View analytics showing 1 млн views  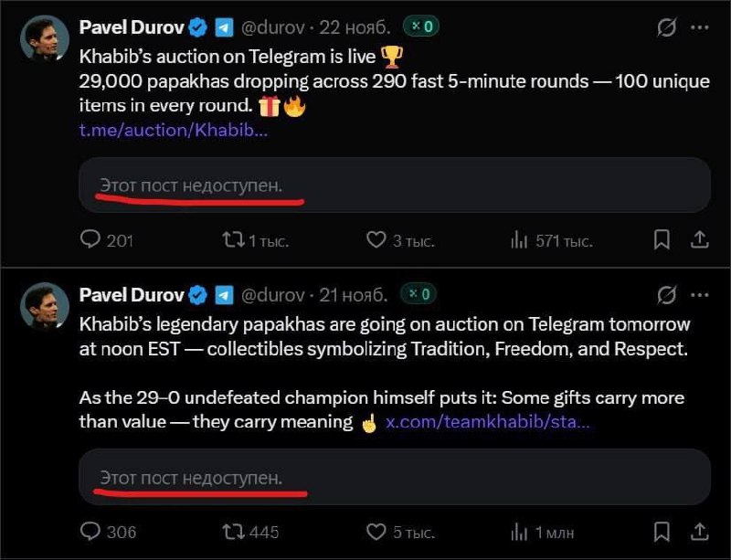point(519,531)
